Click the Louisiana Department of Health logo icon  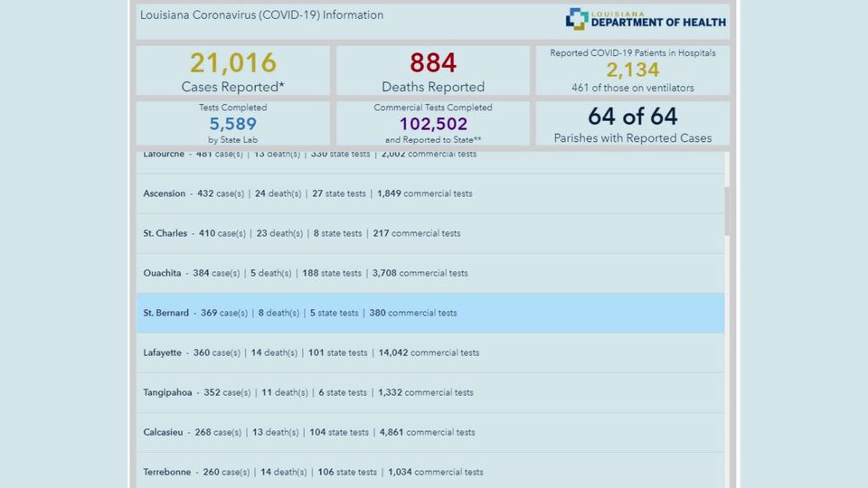577,19
